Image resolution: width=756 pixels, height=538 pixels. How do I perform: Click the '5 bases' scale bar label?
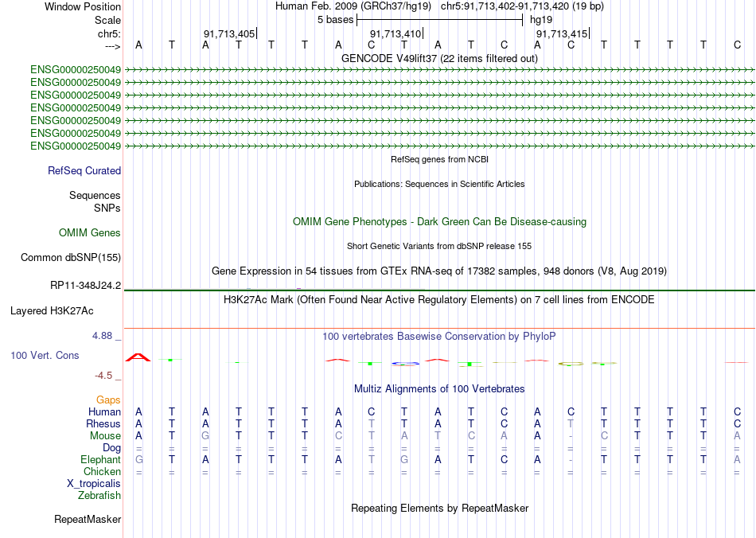[336, 20]
